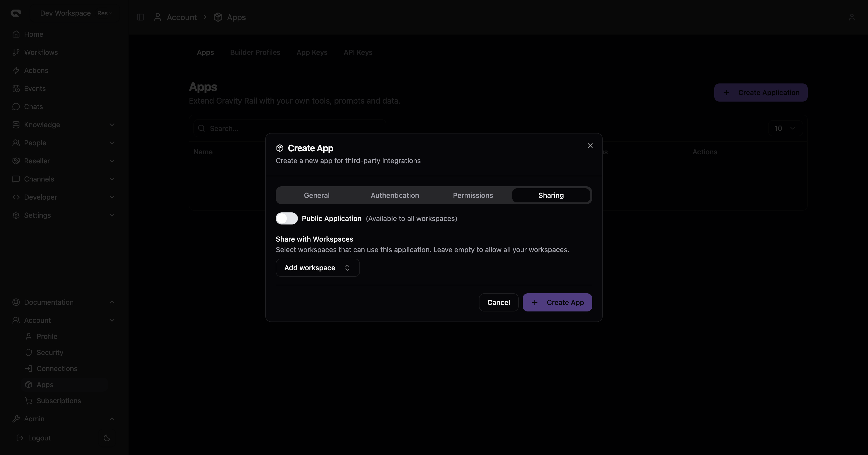Toggle dark mode with the moon icon
Screen dimensions: 868x455
pos(107,438)
